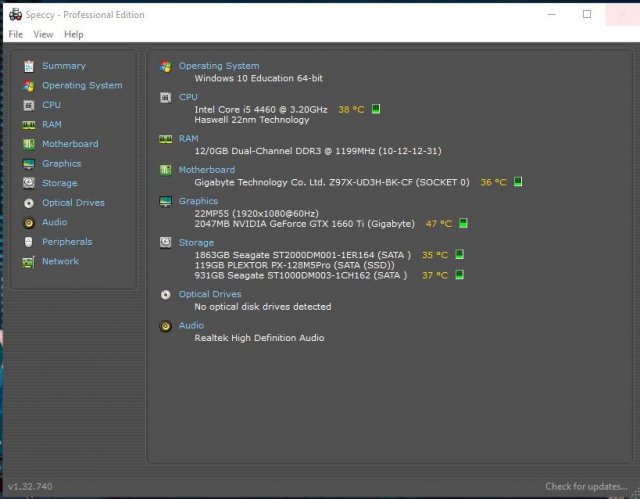Screen dimensions: 640x499
Task: Select the Network icon in sidebar
Action: [x=29, y=261]
